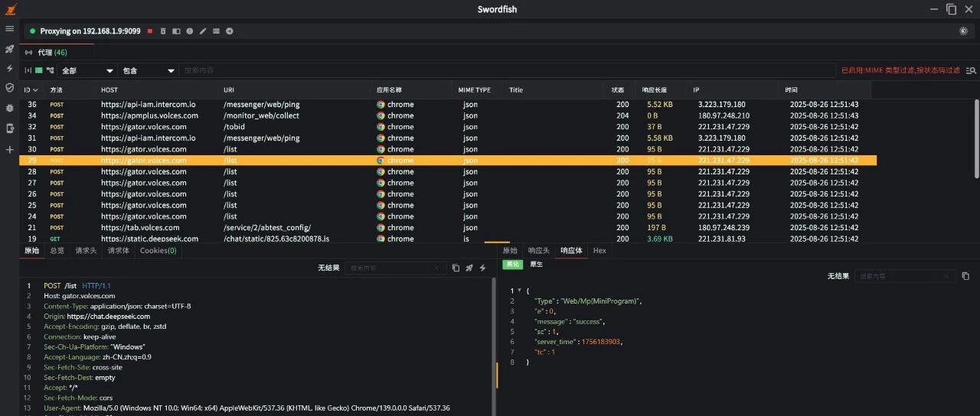Switch to the green table list view
Screen dimensions: 980x416
[x=39, y=70]
